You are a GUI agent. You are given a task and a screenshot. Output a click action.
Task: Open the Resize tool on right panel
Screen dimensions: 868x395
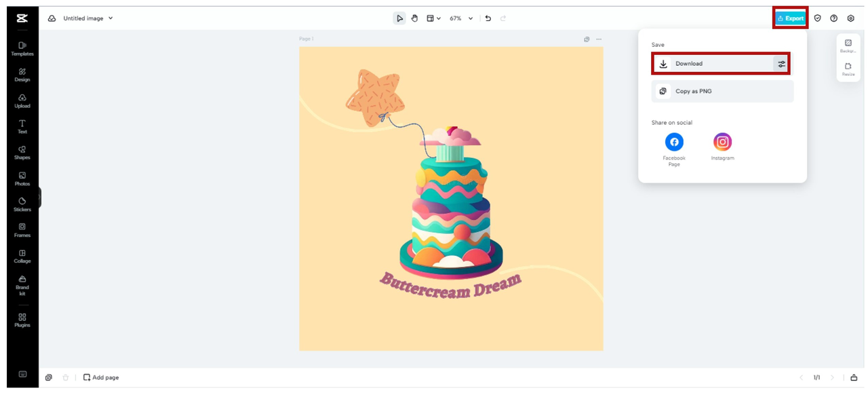pos(848,69)
